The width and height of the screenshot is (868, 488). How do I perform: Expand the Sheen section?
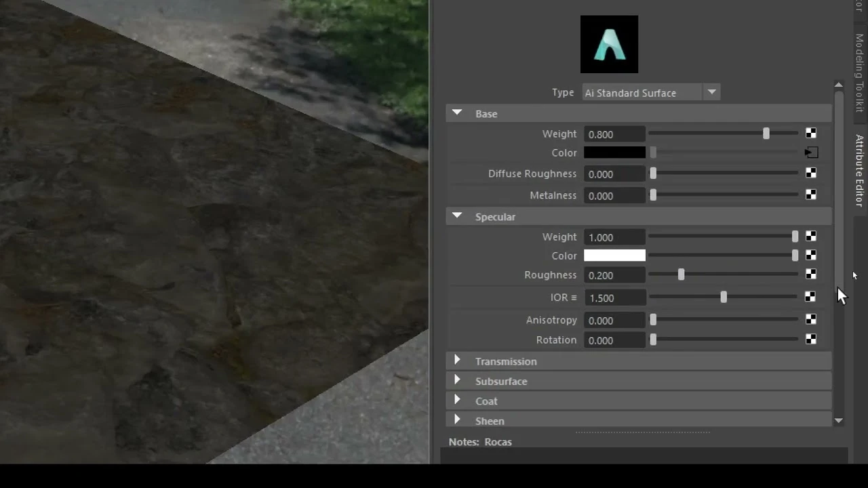click(457, 420)
